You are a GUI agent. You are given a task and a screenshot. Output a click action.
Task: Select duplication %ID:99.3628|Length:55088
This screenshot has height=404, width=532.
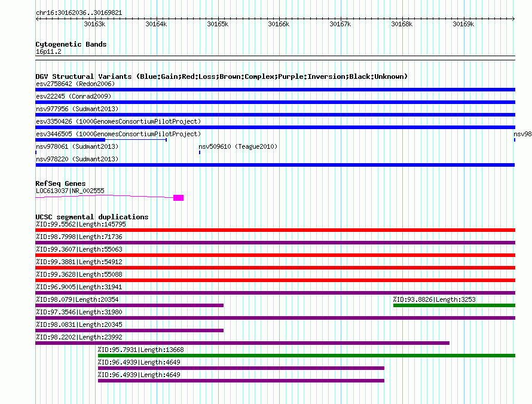coord(79,274)
